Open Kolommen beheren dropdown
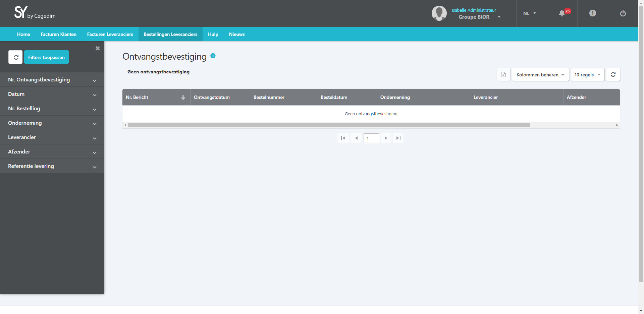 tap(540, 74)
